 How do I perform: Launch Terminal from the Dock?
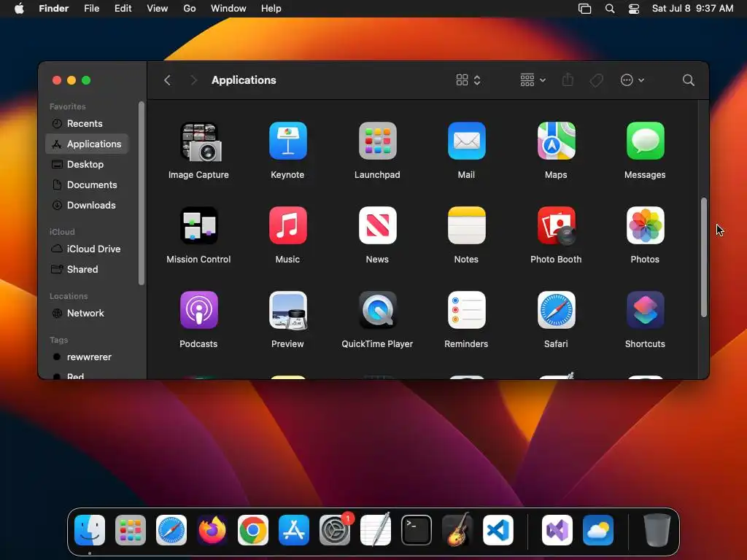[417, 530]
